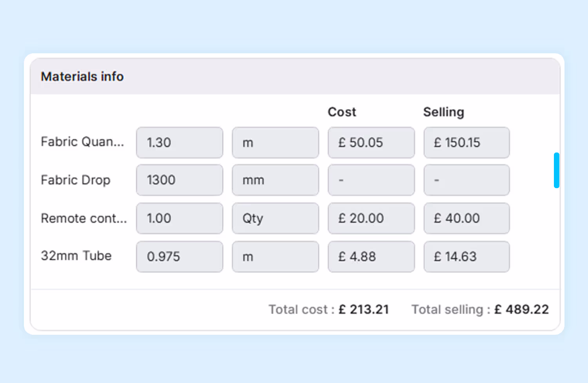Select the Fabric Drop unit field 'mm'
The width and height of the screenshot is (588, 383).
[275, 180]
